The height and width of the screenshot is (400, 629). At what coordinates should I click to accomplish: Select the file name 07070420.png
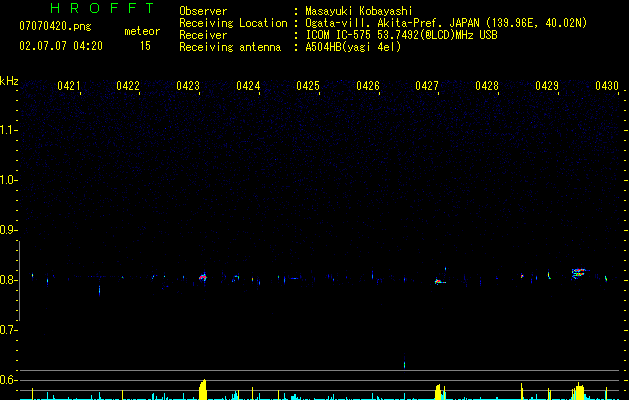[x=55, y=27]
